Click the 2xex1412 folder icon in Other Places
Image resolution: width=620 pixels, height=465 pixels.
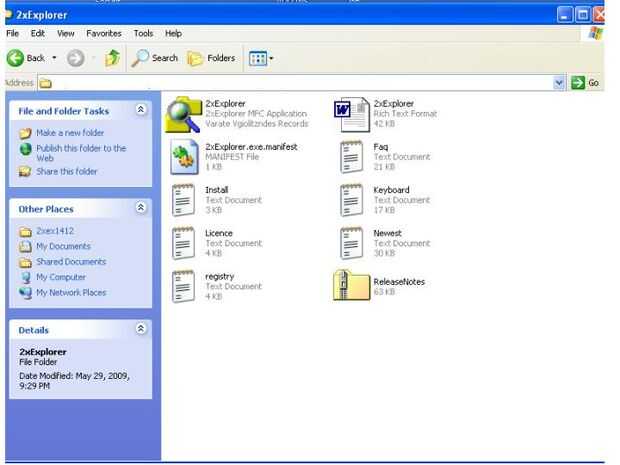[x=26, y=231]
